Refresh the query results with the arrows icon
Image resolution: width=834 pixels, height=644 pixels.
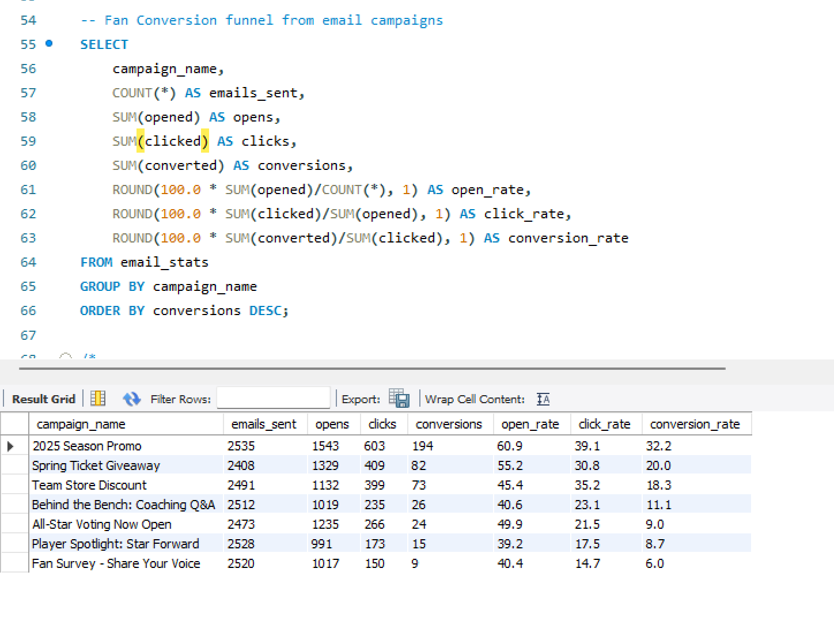[x=132, y=399]
